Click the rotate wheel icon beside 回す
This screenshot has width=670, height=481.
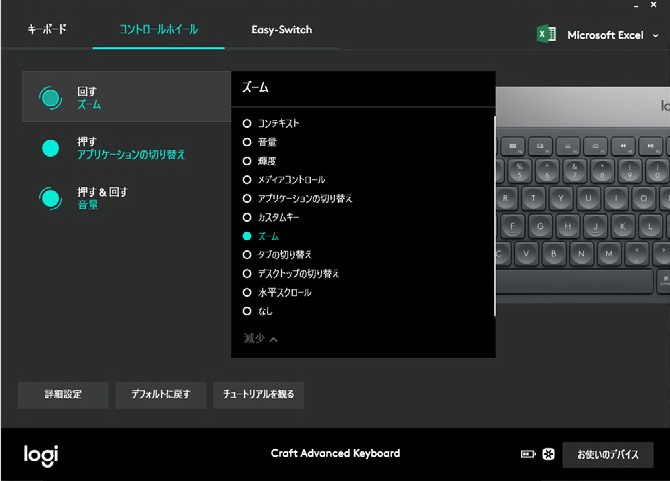tap(50, 98)
